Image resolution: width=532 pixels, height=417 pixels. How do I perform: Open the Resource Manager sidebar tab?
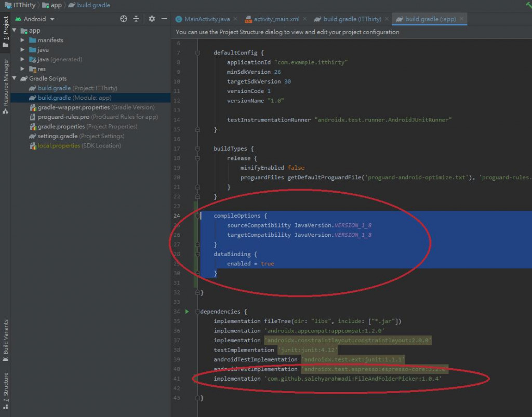[x=5, y=86]
